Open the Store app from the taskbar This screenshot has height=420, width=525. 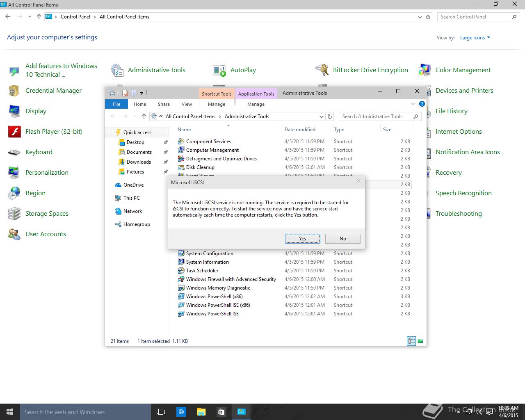point(221,412)
